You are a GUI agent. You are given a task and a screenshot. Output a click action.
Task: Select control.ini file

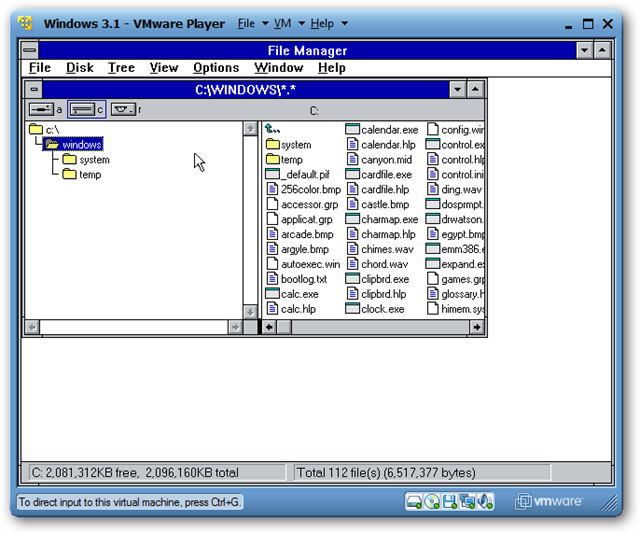pos(455,175)
